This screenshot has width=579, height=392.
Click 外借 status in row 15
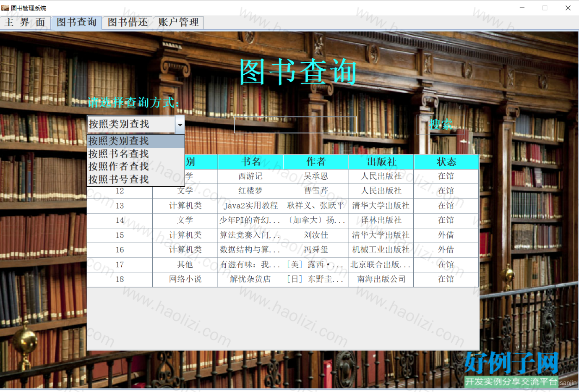coord(446,235)
